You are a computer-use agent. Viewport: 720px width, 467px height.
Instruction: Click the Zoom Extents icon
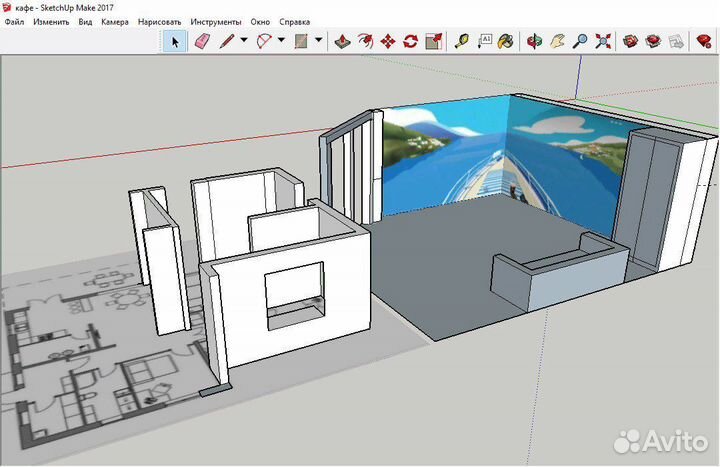603,41
